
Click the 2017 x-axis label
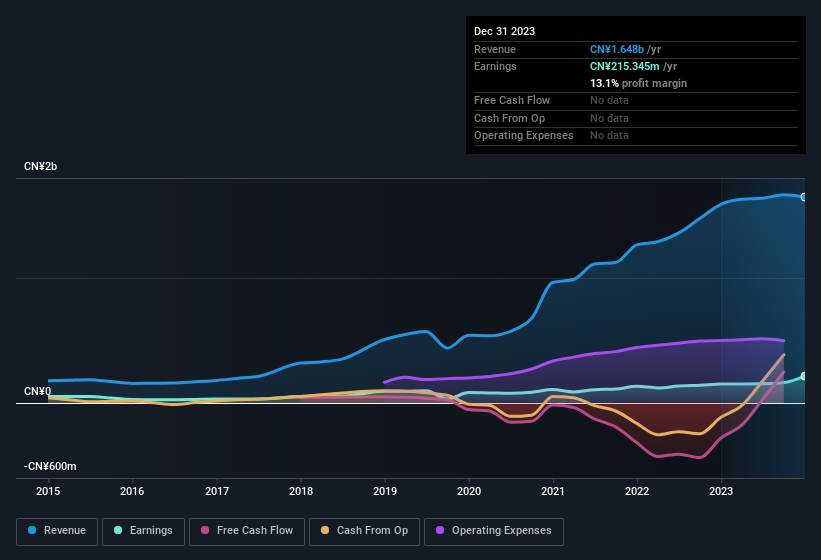[x=217, y=491]
